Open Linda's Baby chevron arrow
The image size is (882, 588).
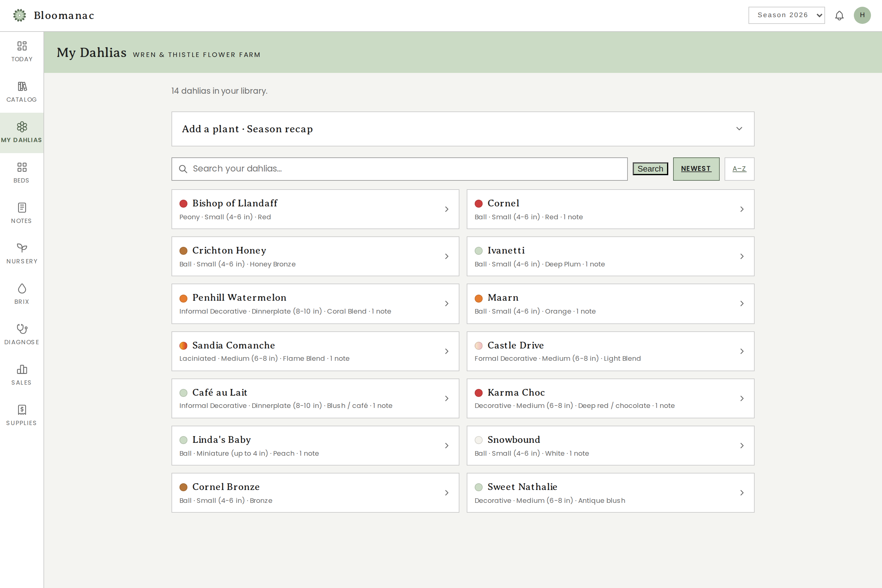pos(447,446)
